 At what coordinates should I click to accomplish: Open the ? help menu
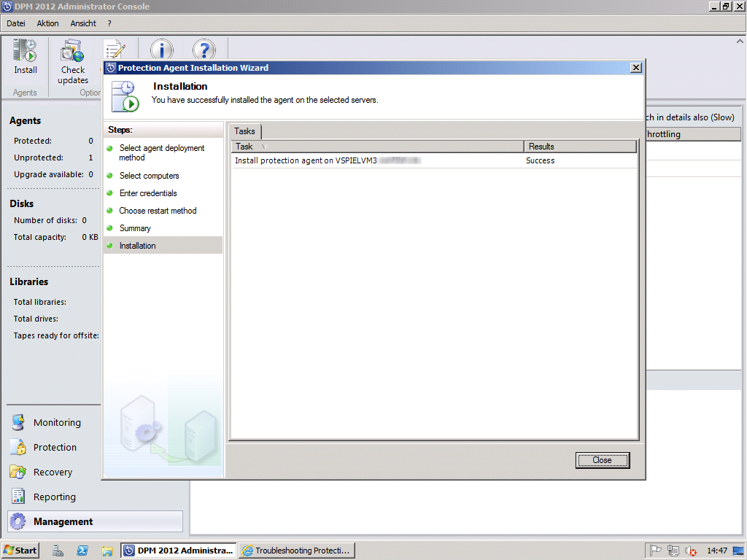109,23
